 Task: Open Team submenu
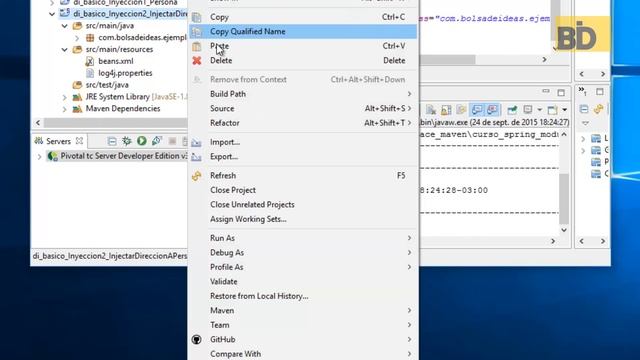303,325
